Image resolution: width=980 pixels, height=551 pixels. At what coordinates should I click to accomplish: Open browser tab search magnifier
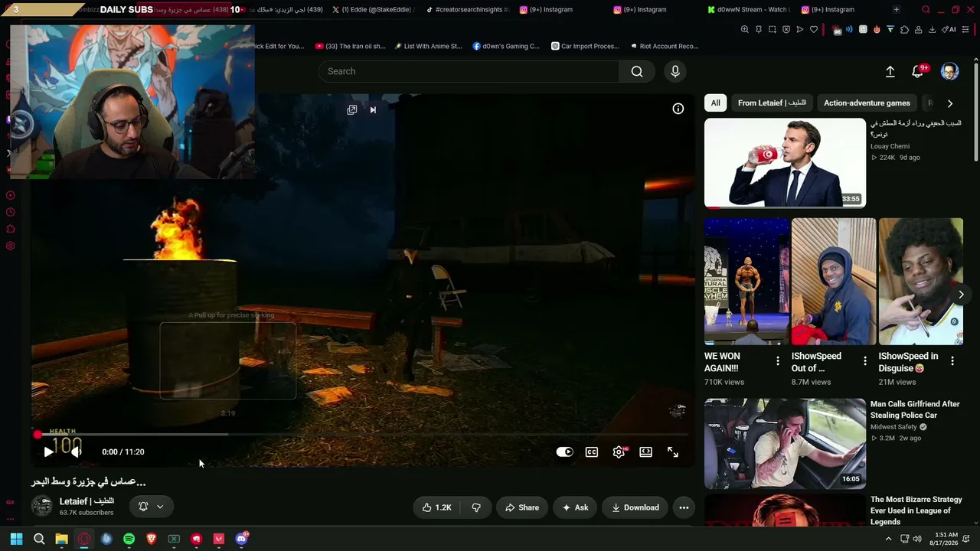(x=926, y=10)
